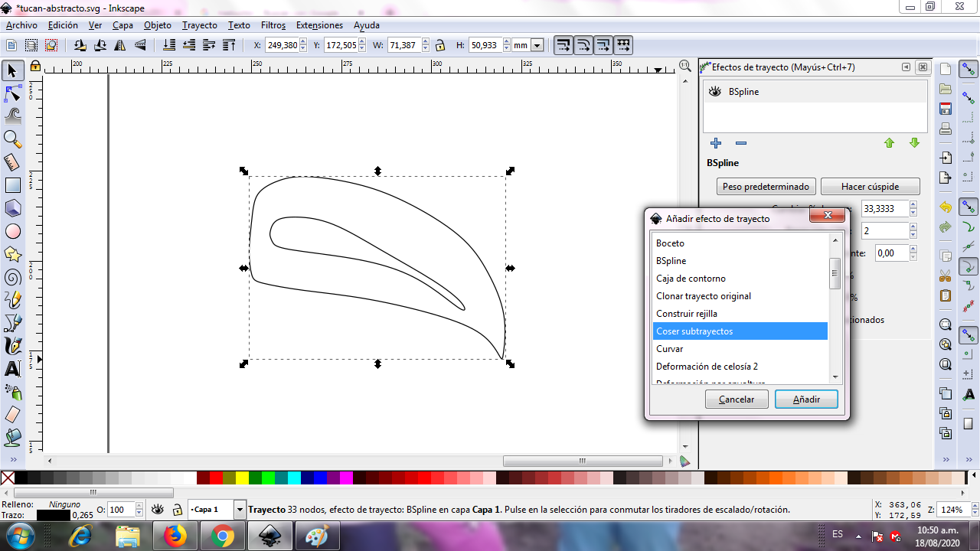
Task: Click the Zoom to fit selection icon
Action: coord(946,324)
